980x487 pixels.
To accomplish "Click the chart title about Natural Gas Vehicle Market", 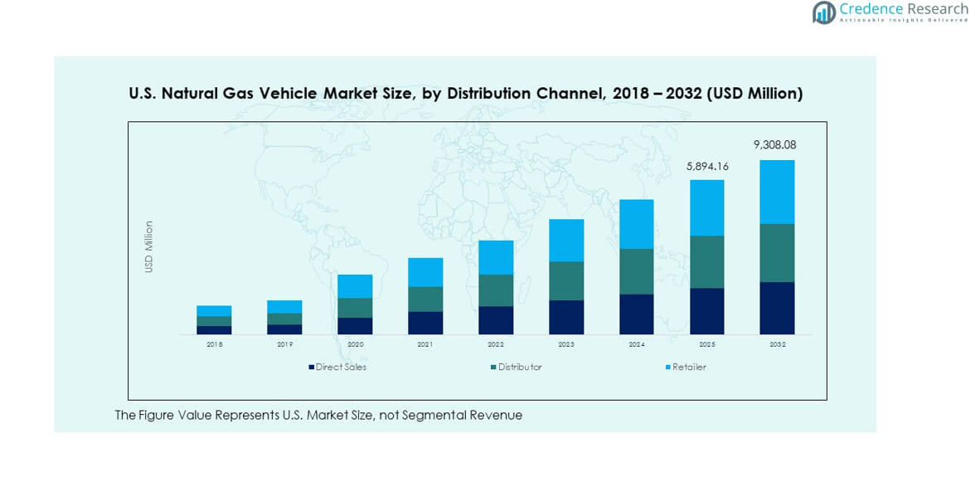I will pos(465,94).
